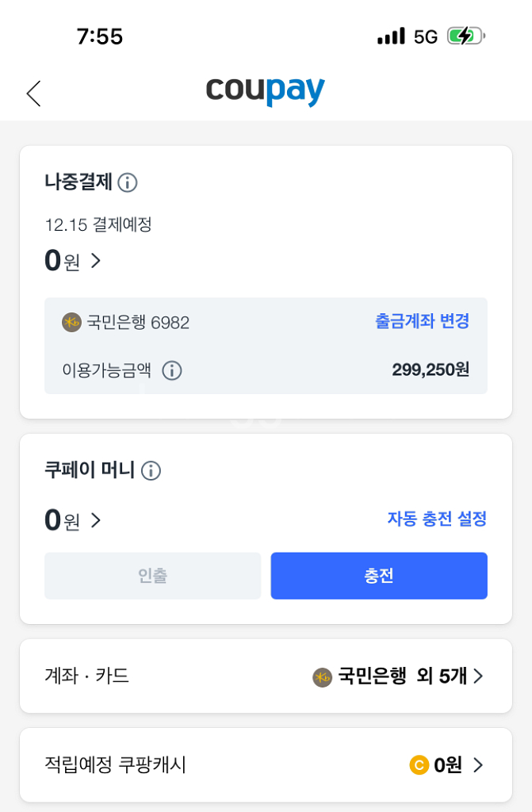Select the 적립예정 쿠팡캐시 menu row
Image resolution: width=532 pixels, height=812 pixels.
(x=266, y=765)
